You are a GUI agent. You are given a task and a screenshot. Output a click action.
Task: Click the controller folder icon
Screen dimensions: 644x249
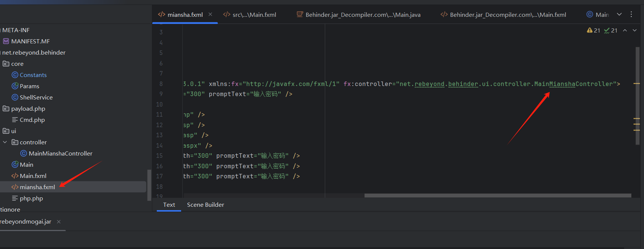pyautogui.click(x=15, y=142)
